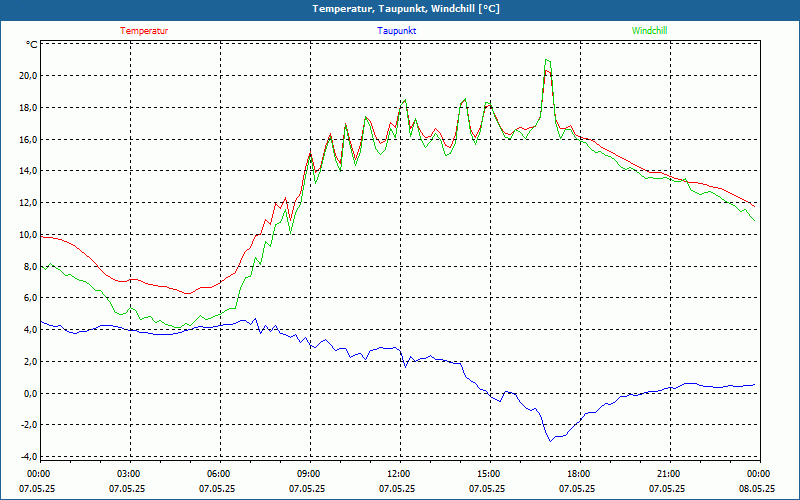Click the 03:00 time axis label

[x=127, y=473]
